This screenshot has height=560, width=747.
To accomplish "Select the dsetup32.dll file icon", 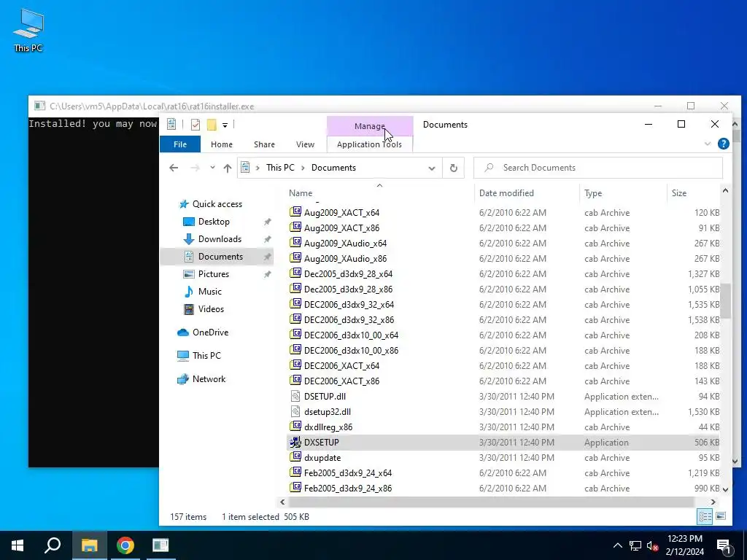I will click(x=295, y=411).
